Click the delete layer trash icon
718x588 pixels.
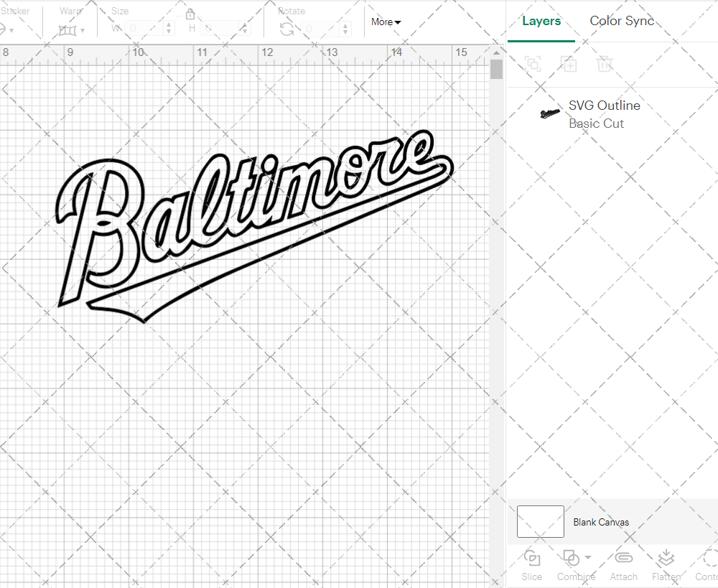[605, 64]
